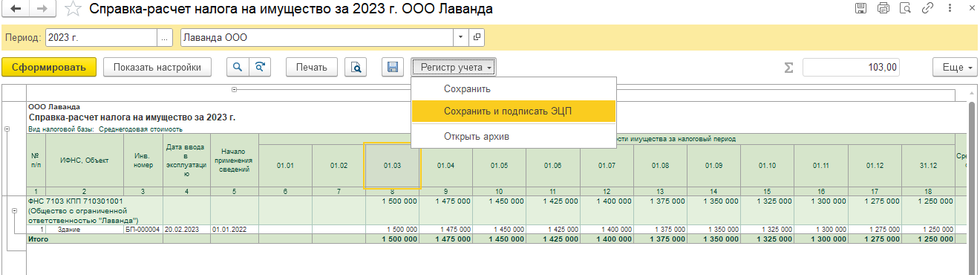Click the 01.12 column header cell
Image resolution: width=980 pixels, height=275 pixels.
point(875,165)
